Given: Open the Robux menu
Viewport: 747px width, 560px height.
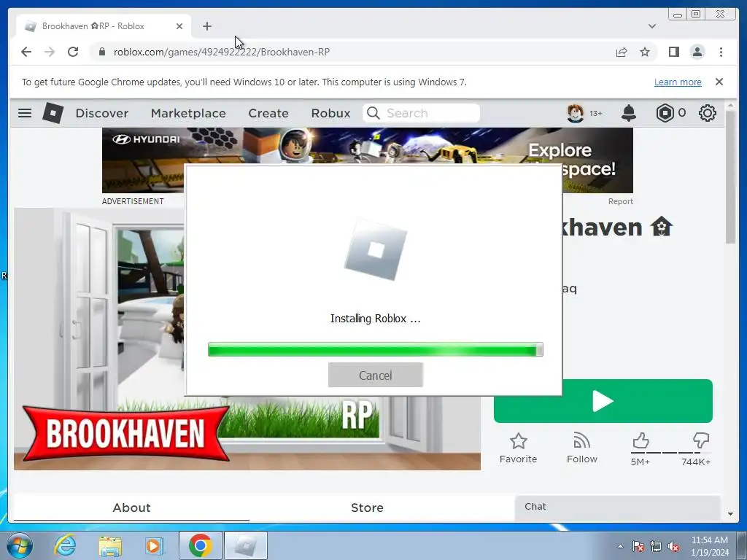Looking at the screenshot, I should pos(330,113).
